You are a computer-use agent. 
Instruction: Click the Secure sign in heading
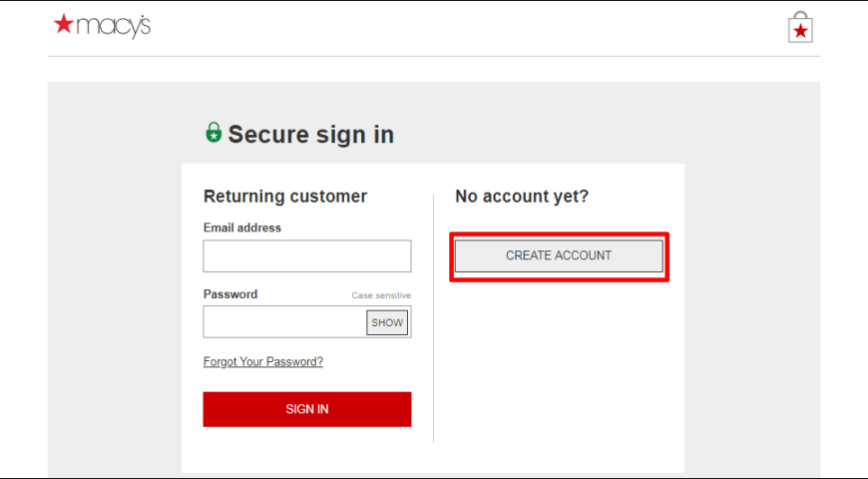tap(311, 135)
